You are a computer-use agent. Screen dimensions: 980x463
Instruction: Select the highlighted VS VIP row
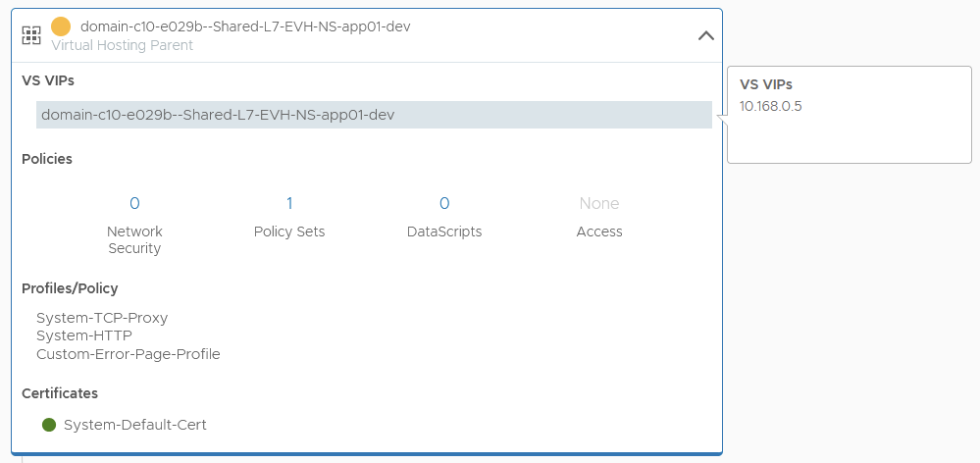374,115
